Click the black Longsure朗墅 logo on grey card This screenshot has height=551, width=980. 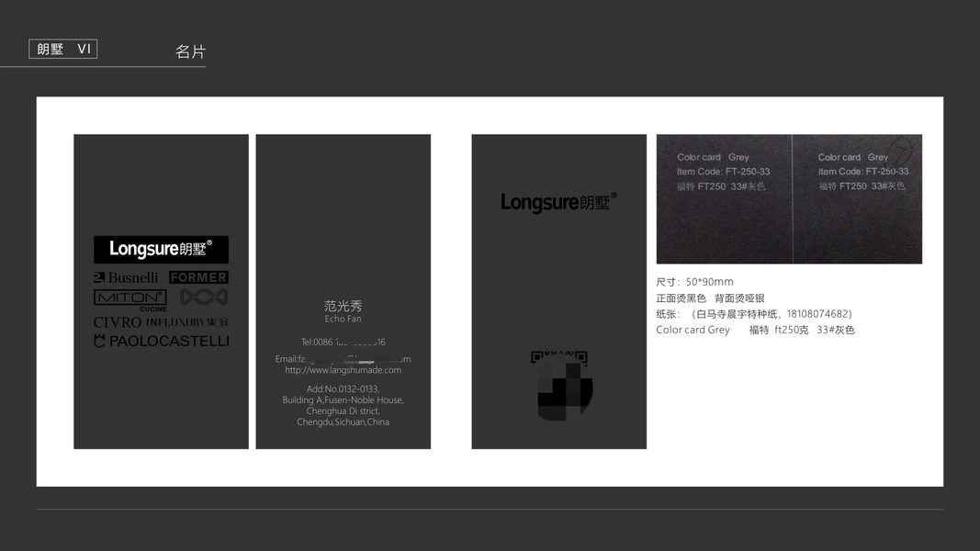tap(558, 202)
